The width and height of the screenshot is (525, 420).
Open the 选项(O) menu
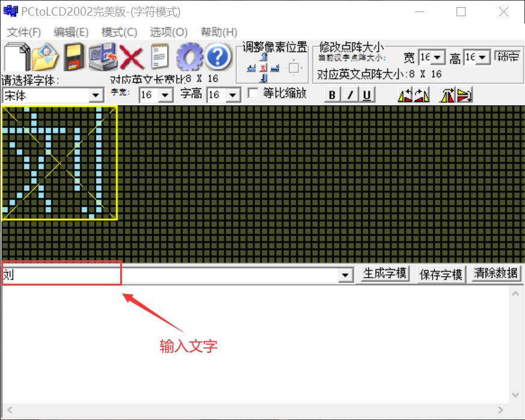[x=169, y=32]
